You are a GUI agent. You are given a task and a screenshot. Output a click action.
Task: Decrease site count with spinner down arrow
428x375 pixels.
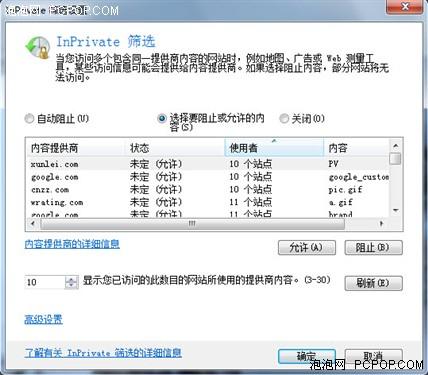72,286
